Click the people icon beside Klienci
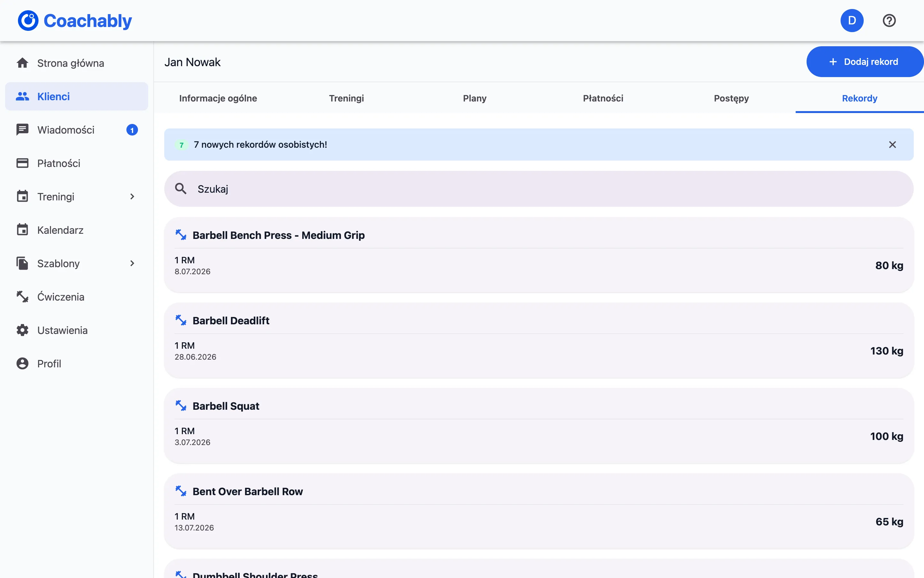The image size is (924, 578). click(x=22, y=96)
